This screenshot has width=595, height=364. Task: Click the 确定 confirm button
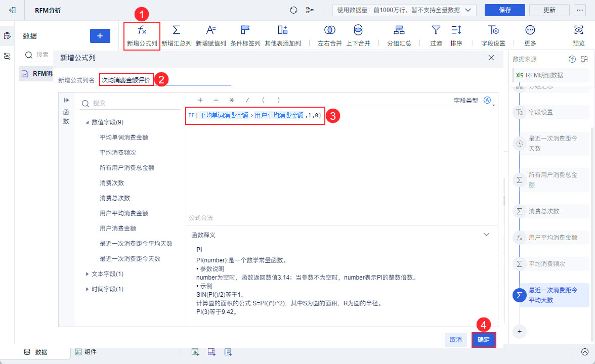coord(484,340)
